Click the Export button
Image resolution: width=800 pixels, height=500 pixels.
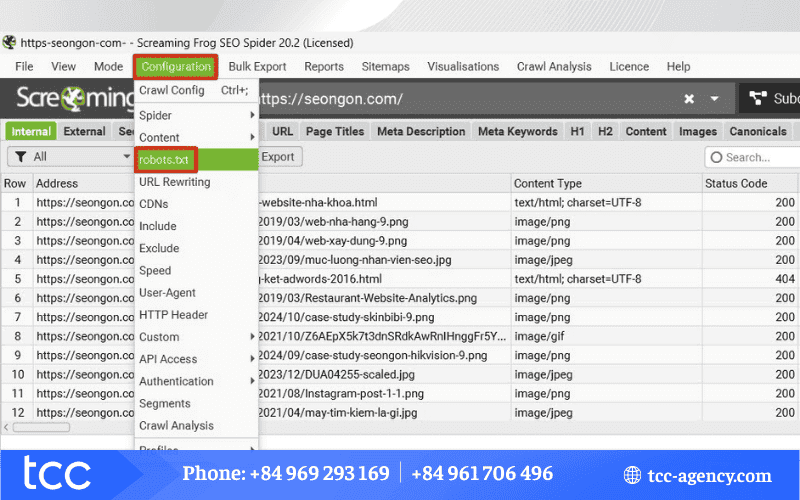click(279, 157)
